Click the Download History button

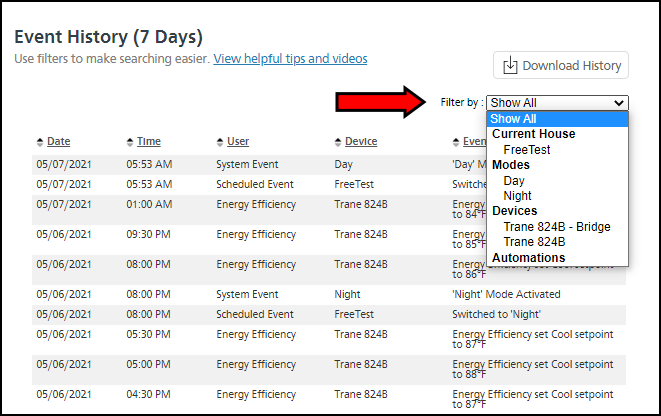560,66
